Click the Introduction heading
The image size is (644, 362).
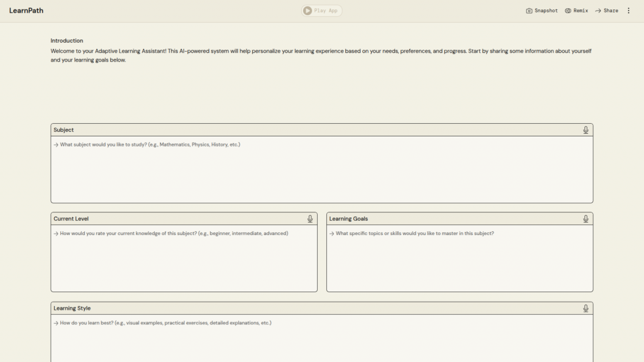coord(67,41)
